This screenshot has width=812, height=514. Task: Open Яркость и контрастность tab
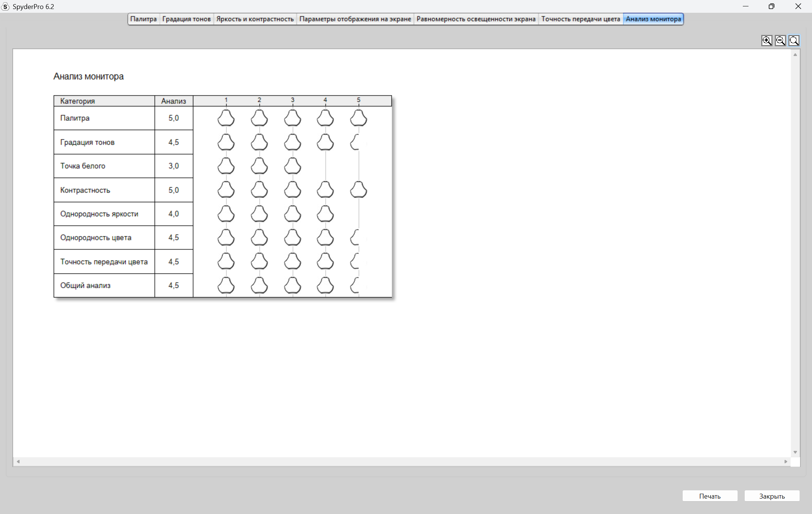point(255,19)
